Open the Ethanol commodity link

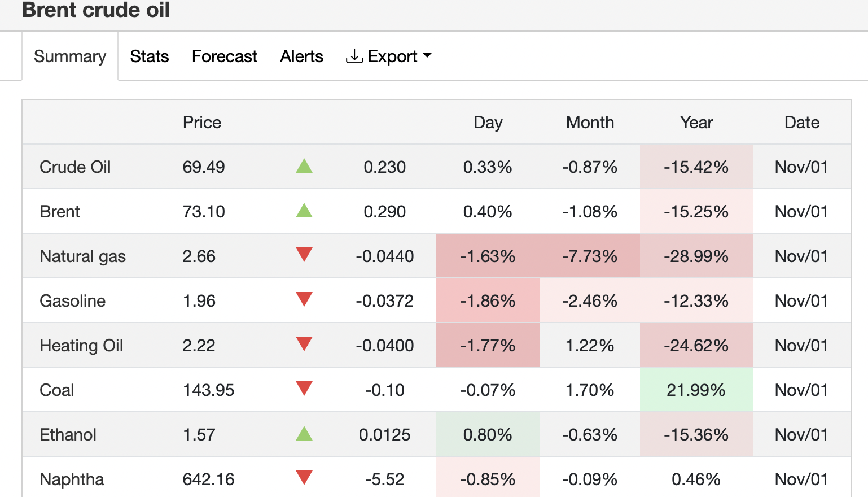[68, 435]
